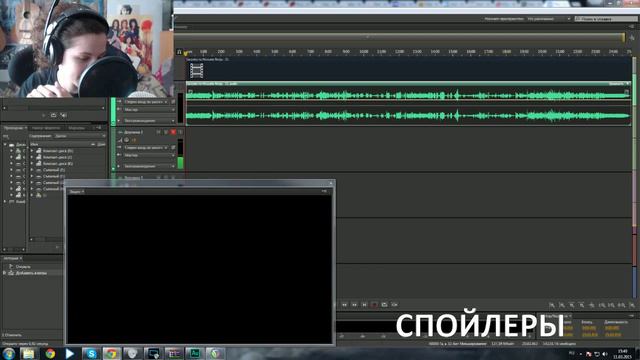Select the История panel tab

coord(12,258)
